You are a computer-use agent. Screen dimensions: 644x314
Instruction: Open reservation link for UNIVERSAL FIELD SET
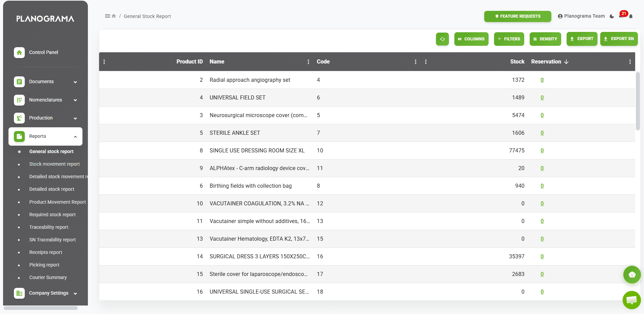[542, 98]
